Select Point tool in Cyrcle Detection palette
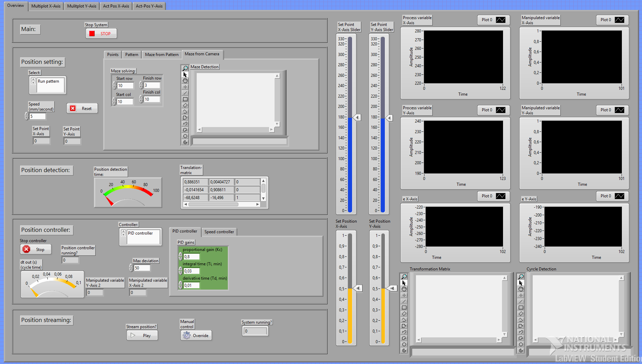 (x=521, y=295)
